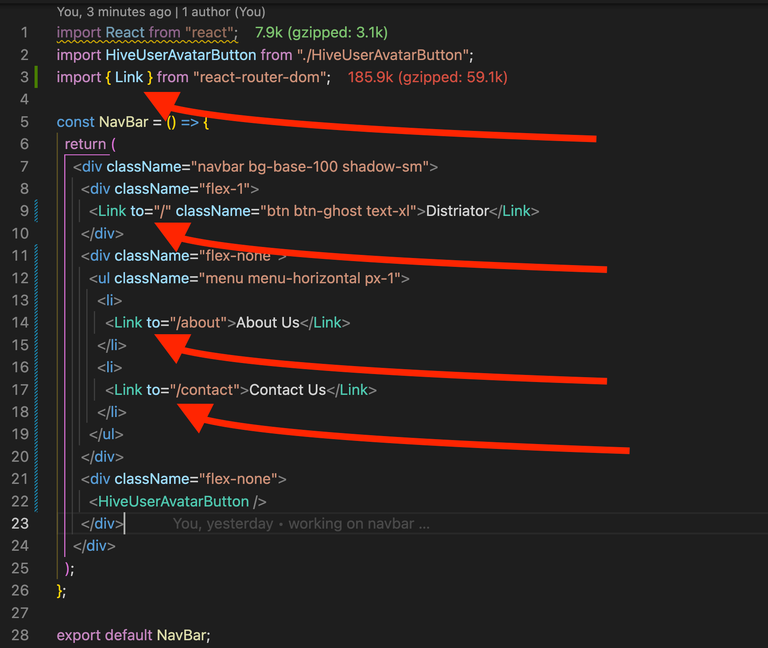Click the 'flex-none' className string on line 21
768x648 pixels.
point(239,479)
